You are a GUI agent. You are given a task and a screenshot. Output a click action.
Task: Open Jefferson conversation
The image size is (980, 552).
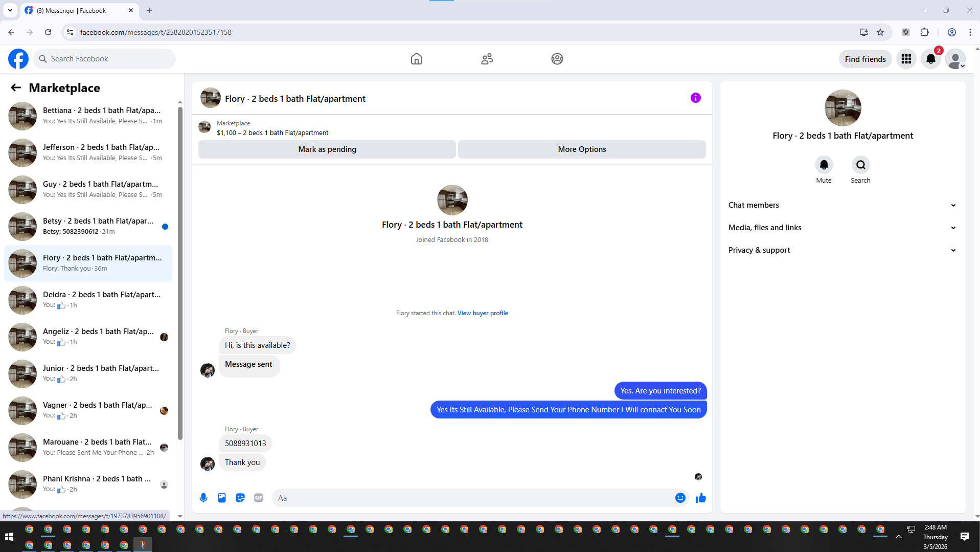[88, 152]
